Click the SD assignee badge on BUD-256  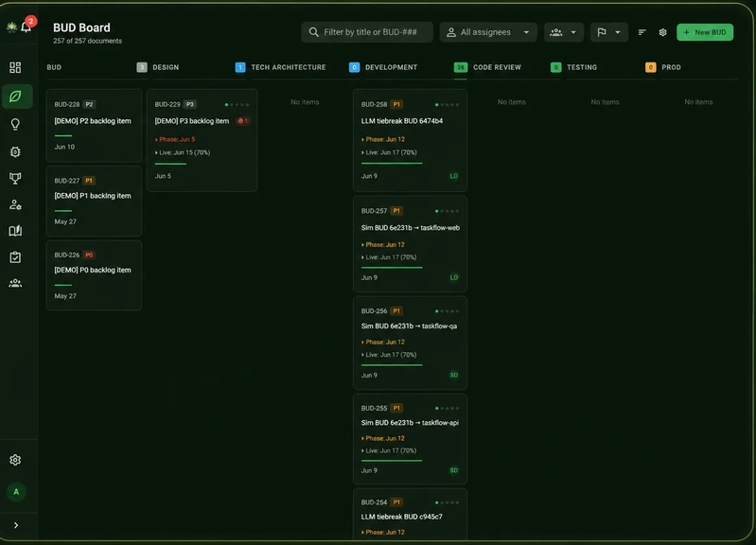454,375
